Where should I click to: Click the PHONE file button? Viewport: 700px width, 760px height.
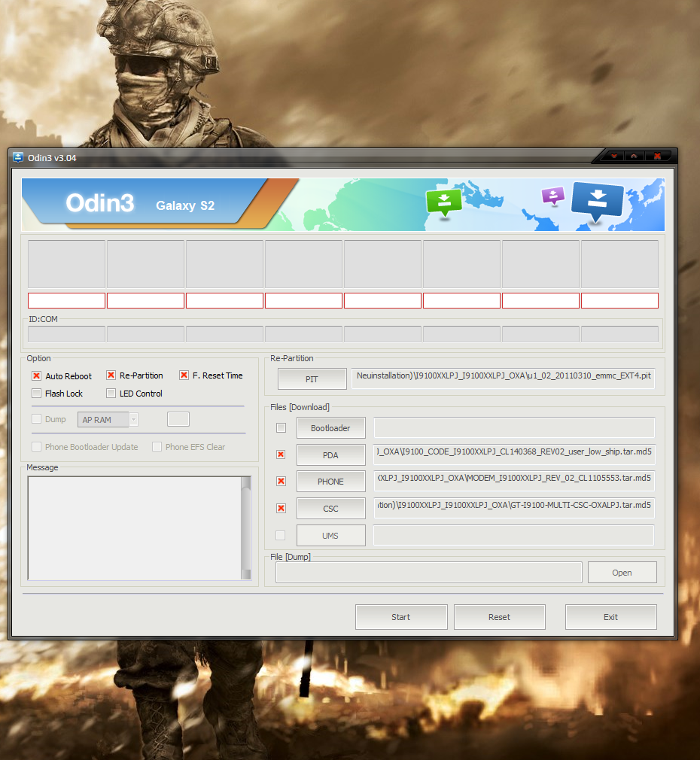(x=330, y=482)
